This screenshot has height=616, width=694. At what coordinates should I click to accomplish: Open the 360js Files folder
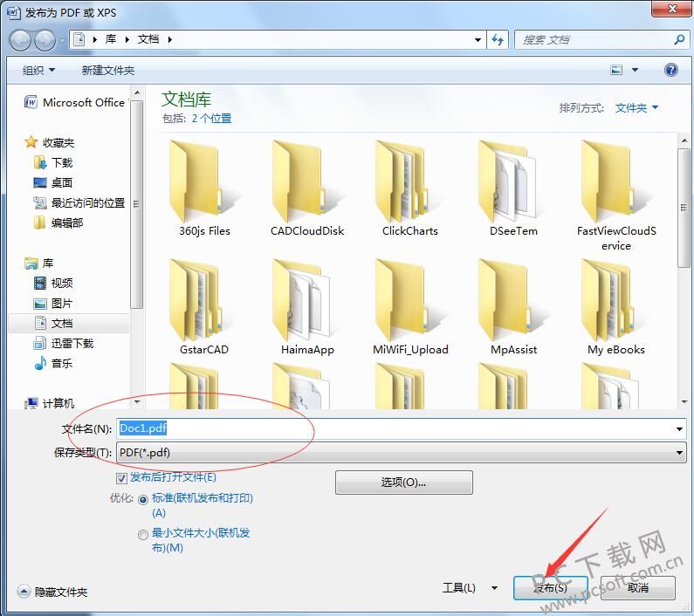tap(204, 189)
